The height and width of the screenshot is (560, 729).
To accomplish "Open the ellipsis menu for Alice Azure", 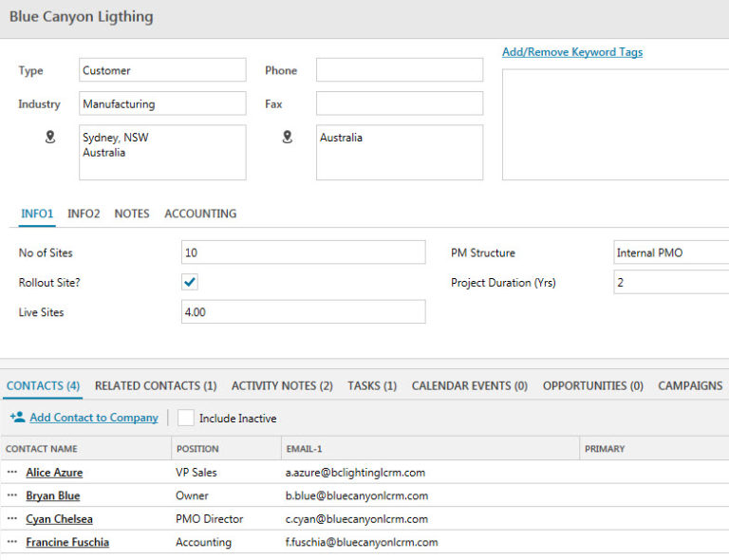I will 12,472.
